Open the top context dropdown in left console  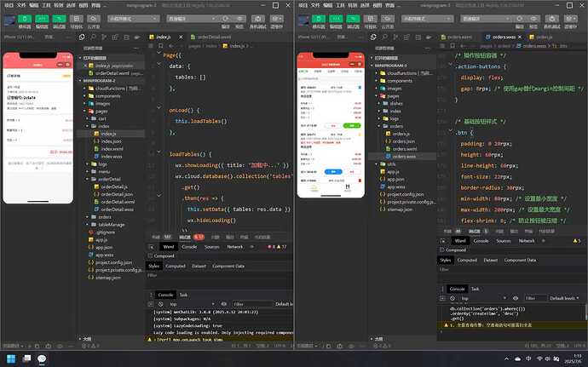point(192,304)
